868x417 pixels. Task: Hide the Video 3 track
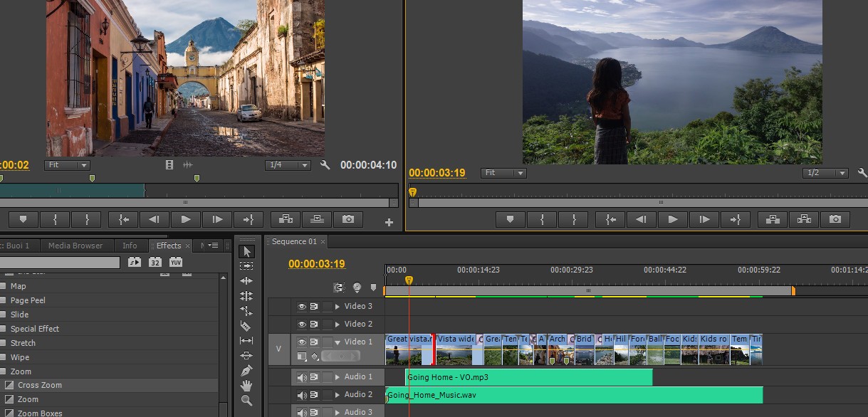pos(302,307)
